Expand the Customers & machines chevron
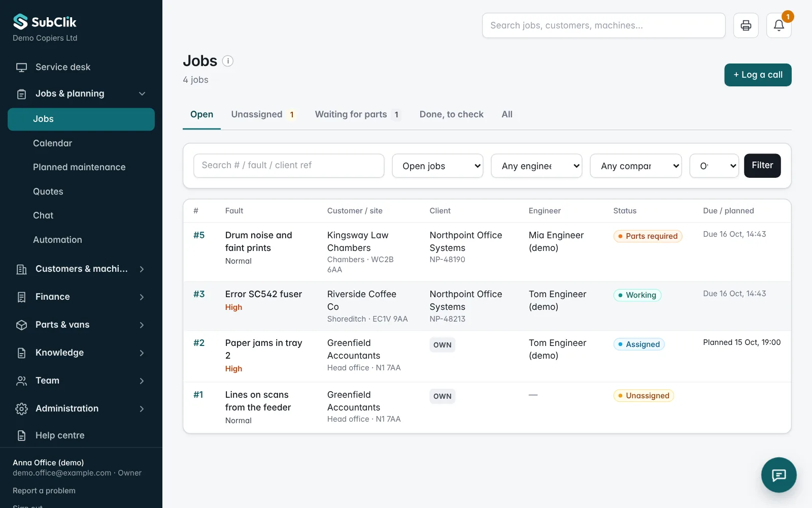 point(142,269)
